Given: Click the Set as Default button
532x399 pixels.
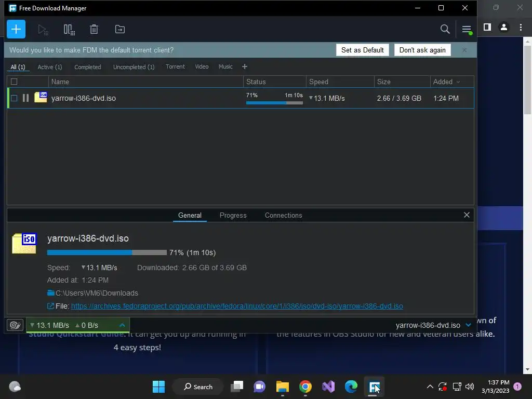Looking at the screenshot, I should click(362, 50).
